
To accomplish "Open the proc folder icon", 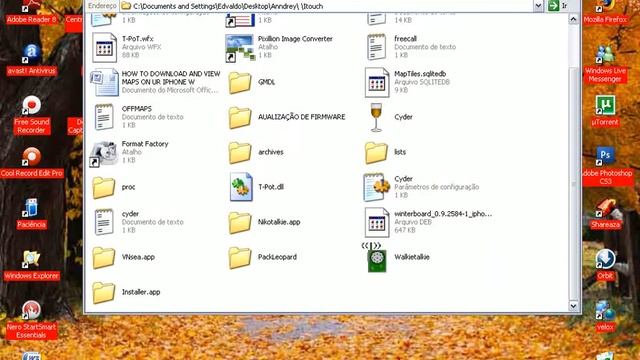I will point(104,188).
